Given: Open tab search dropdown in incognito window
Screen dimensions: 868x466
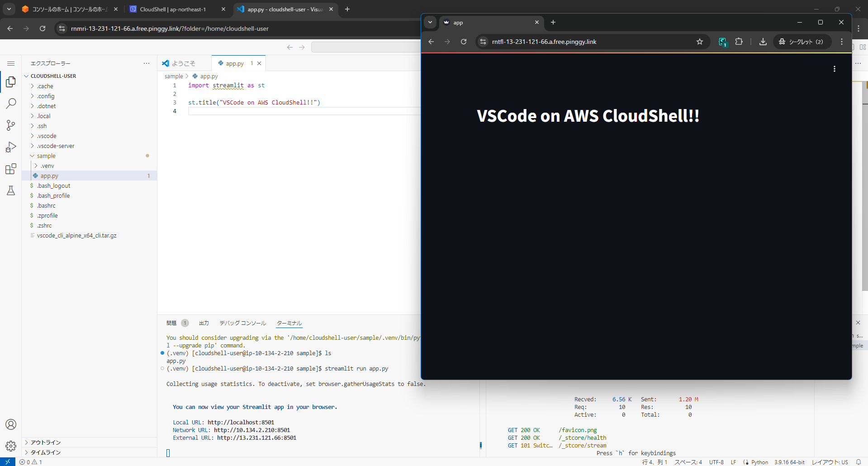Looking at the screenshot, I should click(x=430, y=22).
